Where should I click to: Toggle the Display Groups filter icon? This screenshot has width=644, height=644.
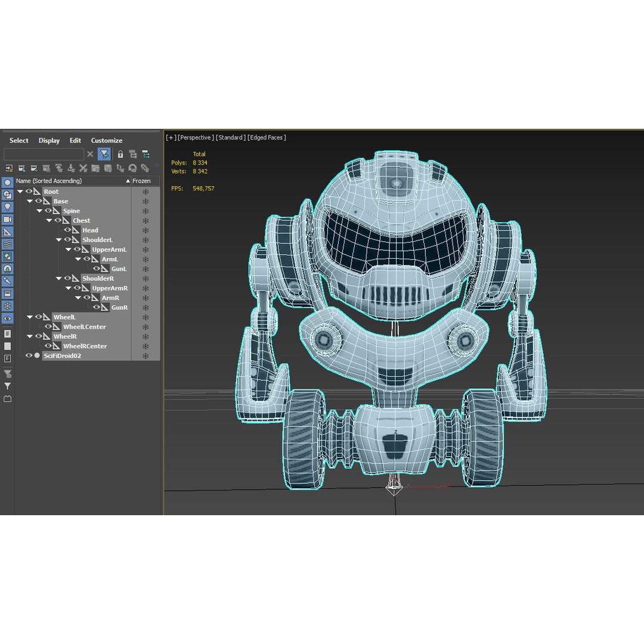pos(7,256)
